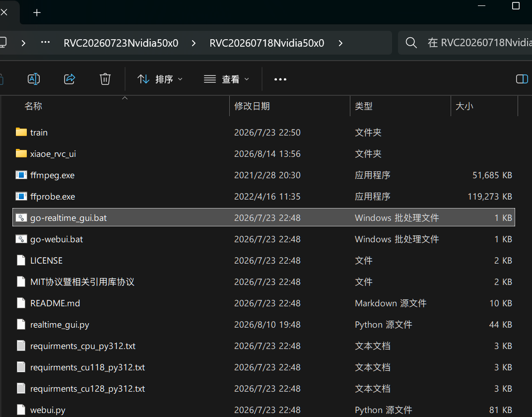Click the requirments_cpu_py312.txt file icon
Screen dimensions: 532x417
[21, 346]
